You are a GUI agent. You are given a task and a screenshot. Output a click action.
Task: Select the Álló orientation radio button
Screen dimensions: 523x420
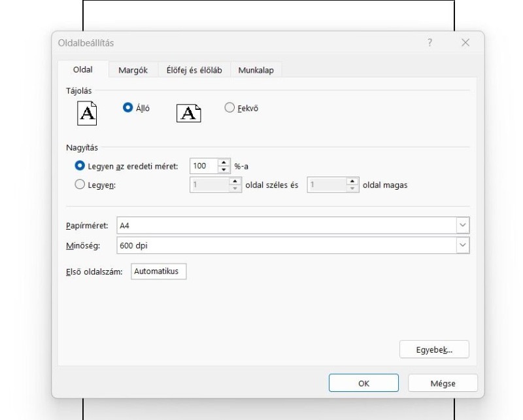pyautogui.click(x=127, y=107)
